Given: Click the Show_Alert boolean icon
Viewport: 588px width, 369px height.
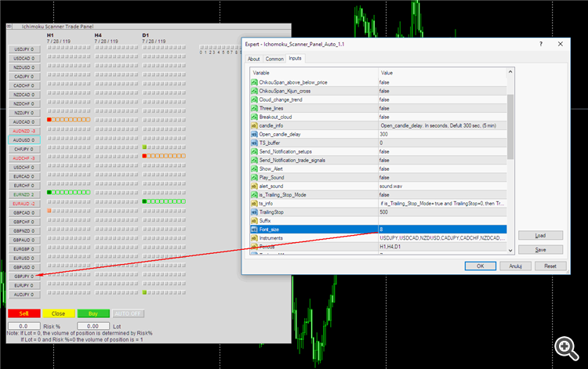Looking at the screenshot, I should [x=254, y=168].
